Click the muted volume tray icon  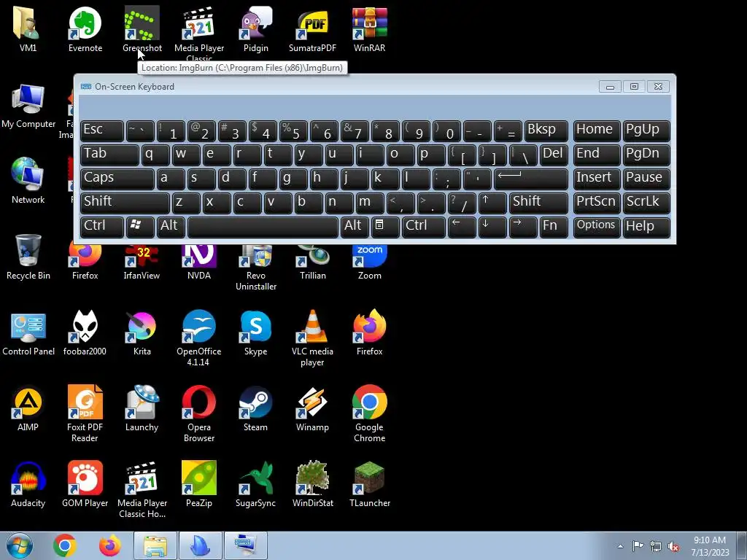[x=673, y=546]
